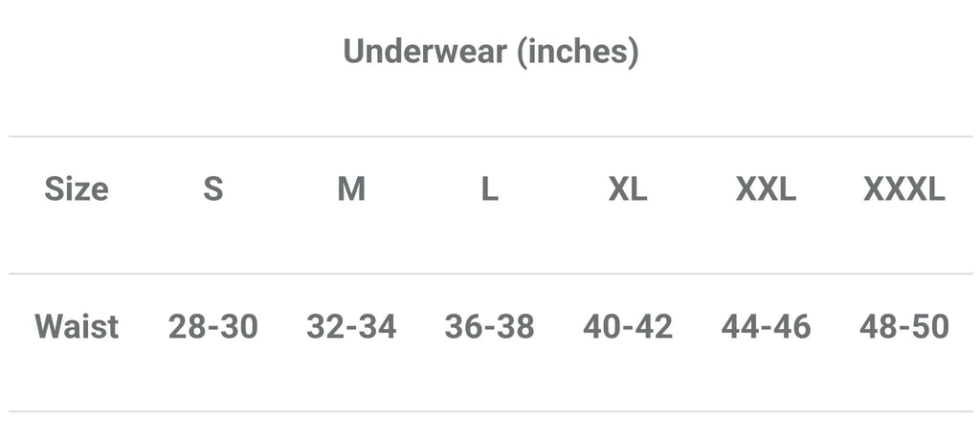Click the divider between Size and Waist rows
The width and height of the screenshot is (980, 437).
(490, 274)
